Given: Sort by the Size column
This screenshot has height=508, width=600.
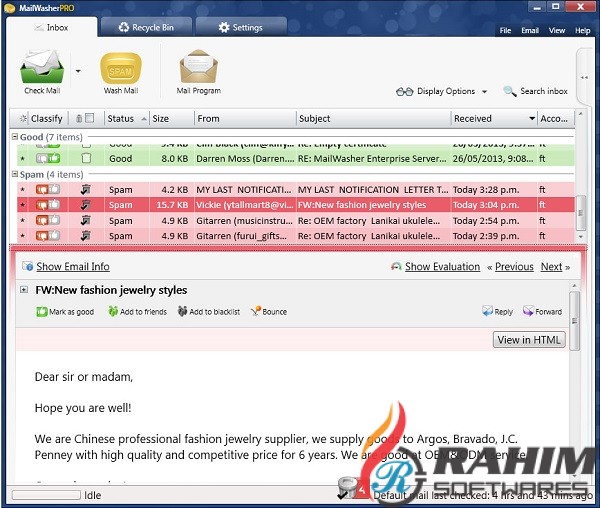Looking at the screenshot, I should pyautogui.click(x=172, y=119).
